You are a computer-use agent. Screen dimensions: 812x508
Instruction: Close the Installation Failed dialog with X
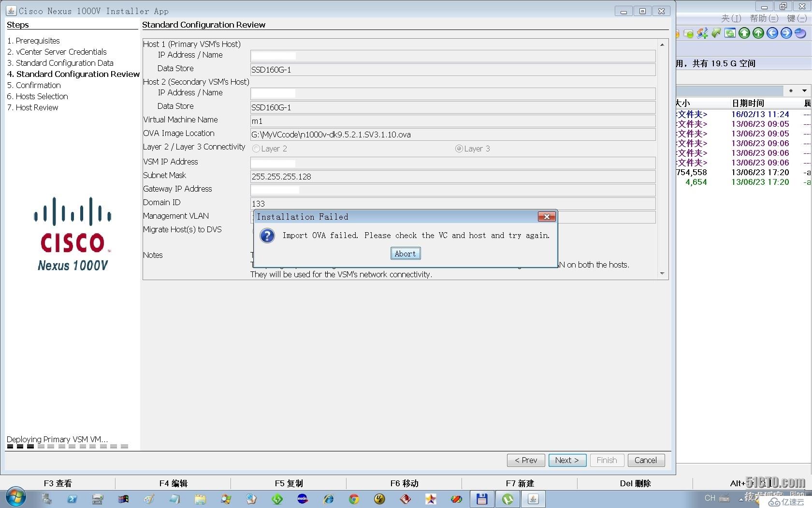[547, 217]
